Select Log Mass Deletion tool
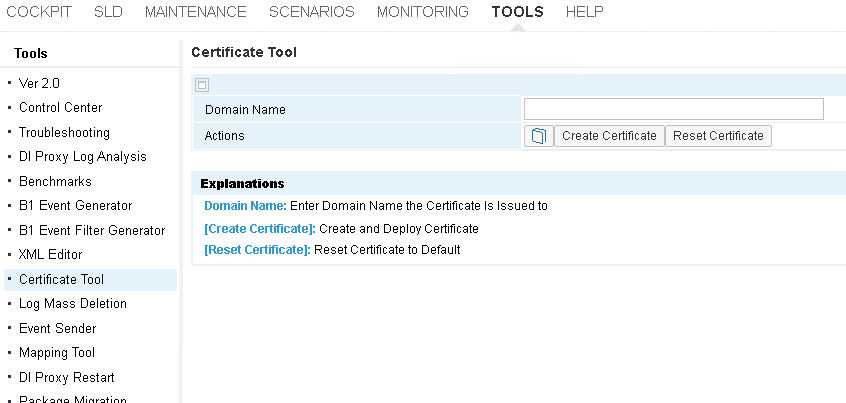 click(73, 303)
